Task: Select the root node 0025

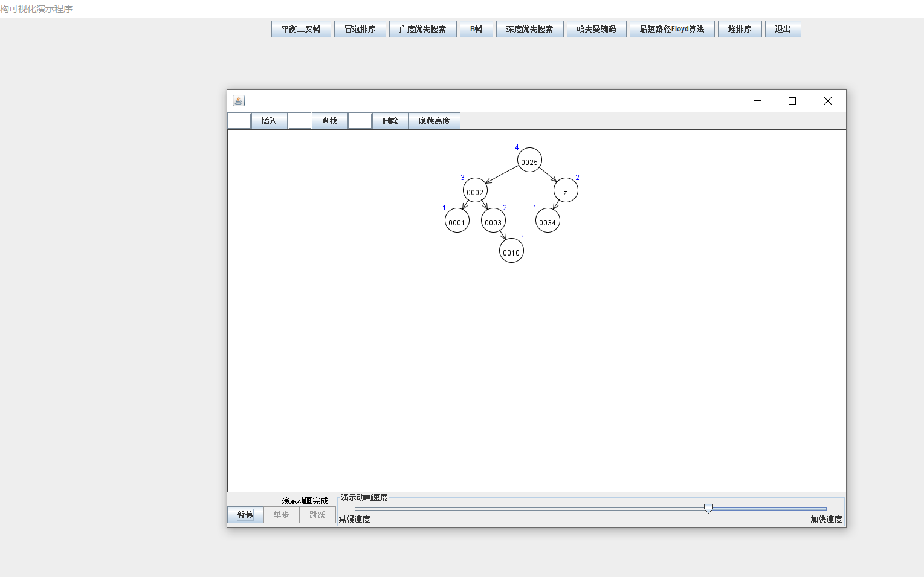Action: tap(529, 160)
